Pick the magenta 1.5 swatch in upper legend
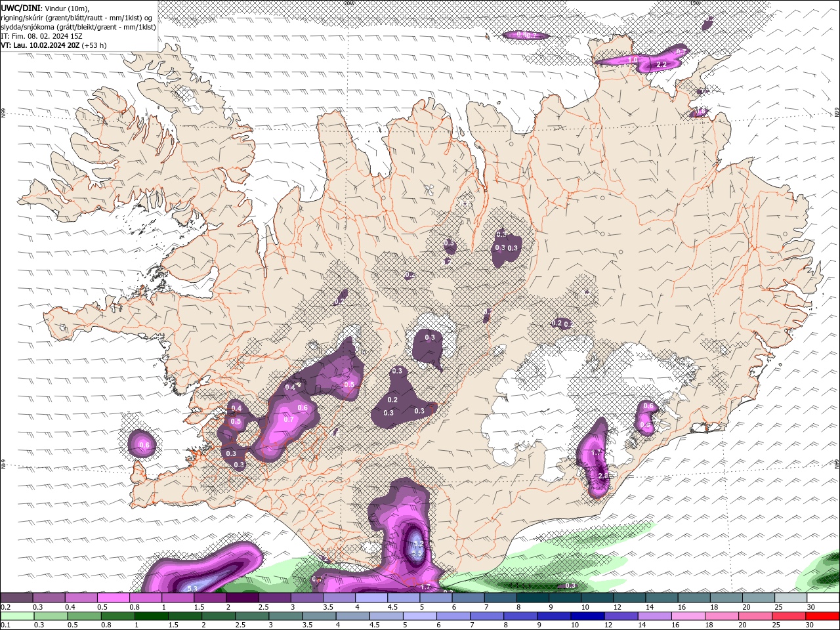 (210, 598)
